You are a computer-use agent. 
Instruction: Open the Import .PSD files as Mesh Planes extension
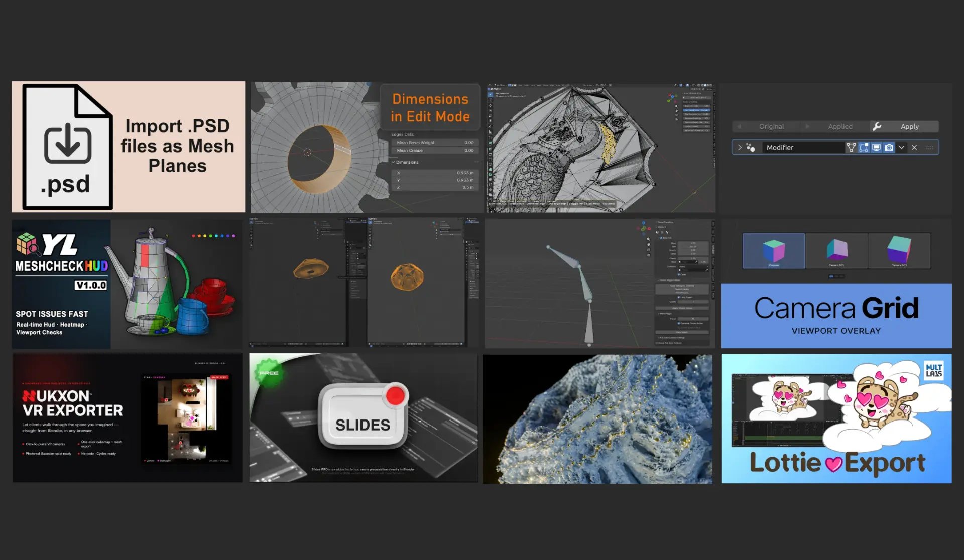tap(129, 147)
